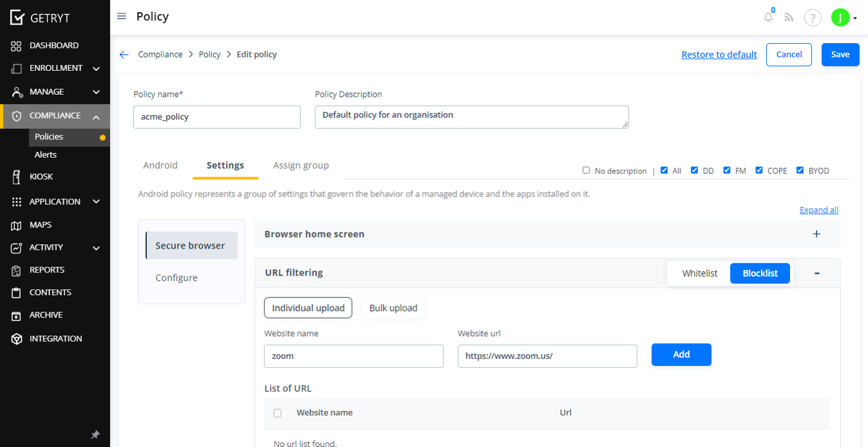Click Restore to default link
Screen dimensions: 868x447
coord(719,55)
